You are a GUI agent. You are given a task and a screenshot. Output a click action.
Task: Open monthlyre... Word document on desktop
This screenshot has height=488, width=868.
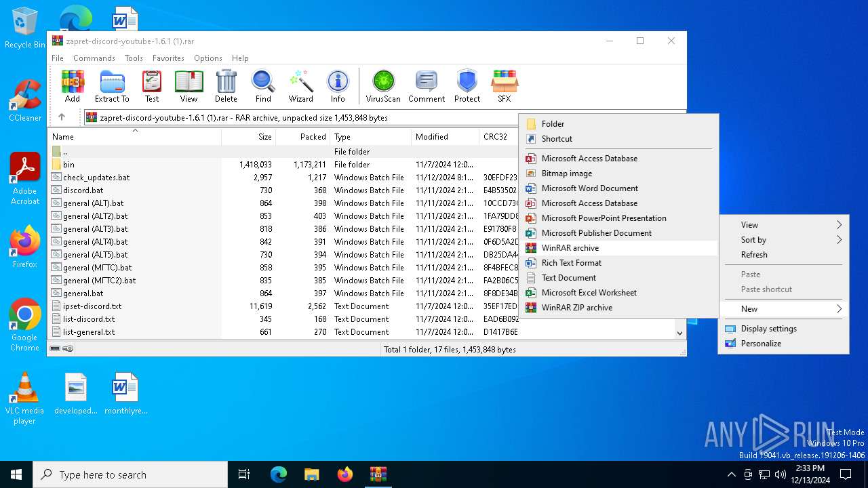pos(125,393)
